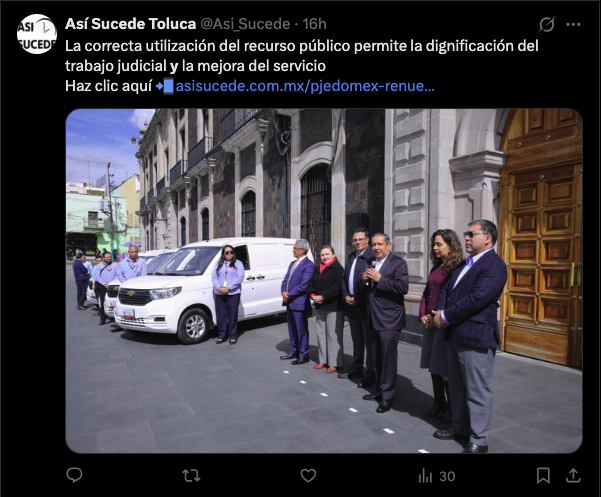Repost the tweet using the retweet arrows
Screen dimensions: 601x497
click(191, 476)
